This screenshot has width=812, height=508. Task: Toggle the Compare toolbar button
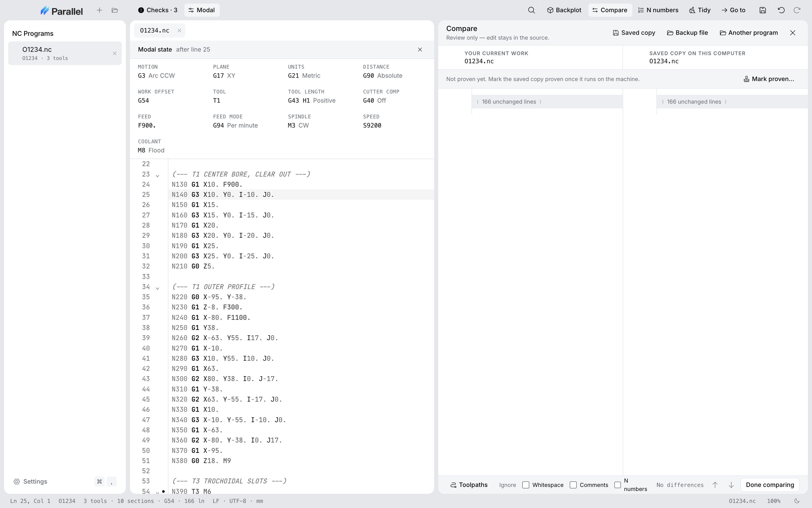[610, 10]
